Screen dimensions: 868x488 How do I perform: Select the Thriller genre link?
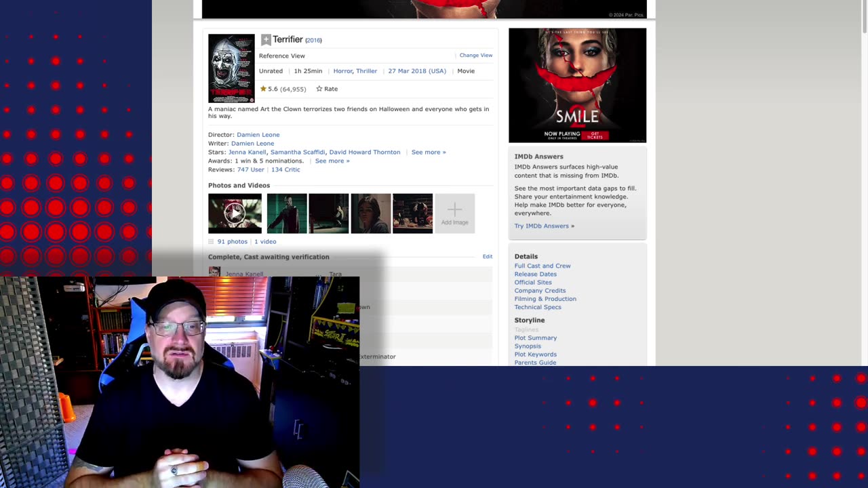click(367, 71)
